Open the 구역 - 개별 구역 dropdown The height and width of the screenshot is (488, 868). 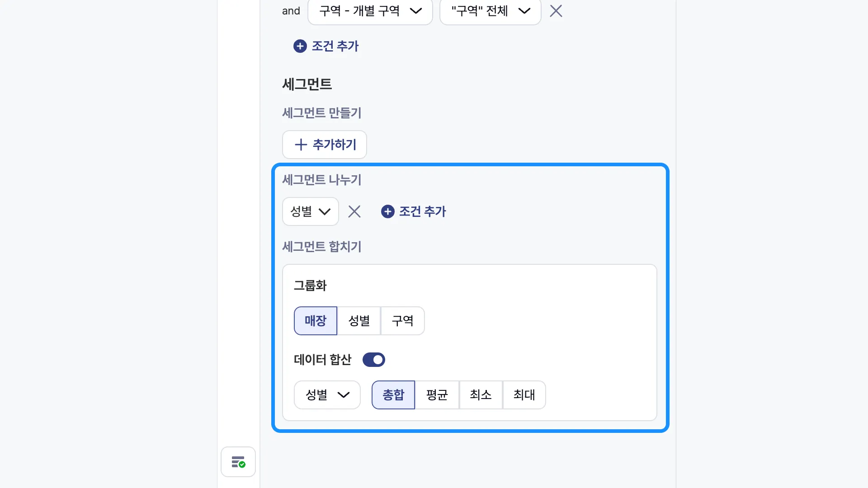tap(370, 11)
